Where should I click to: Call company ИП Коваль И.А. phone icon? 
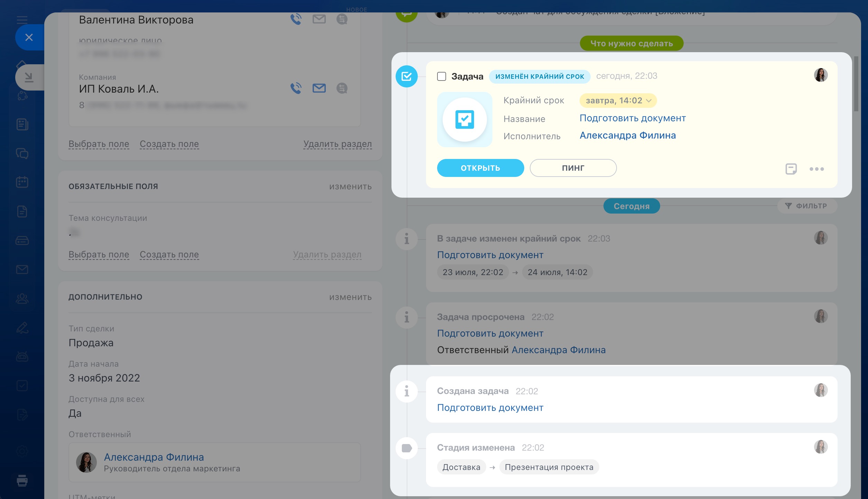(x=296, y=88)
